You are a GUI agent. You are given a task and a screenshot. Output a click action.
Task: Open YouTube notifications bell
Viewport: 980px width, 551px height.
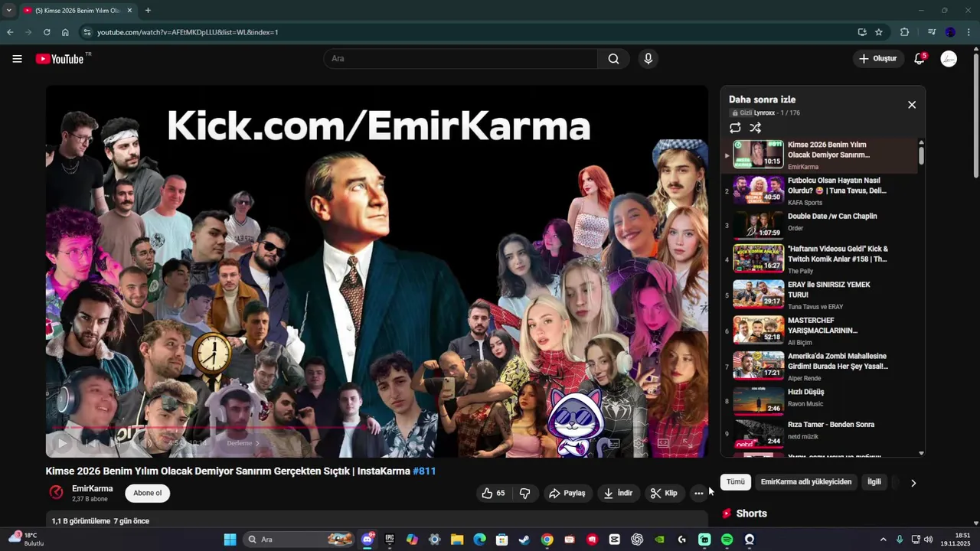point(920,59)
